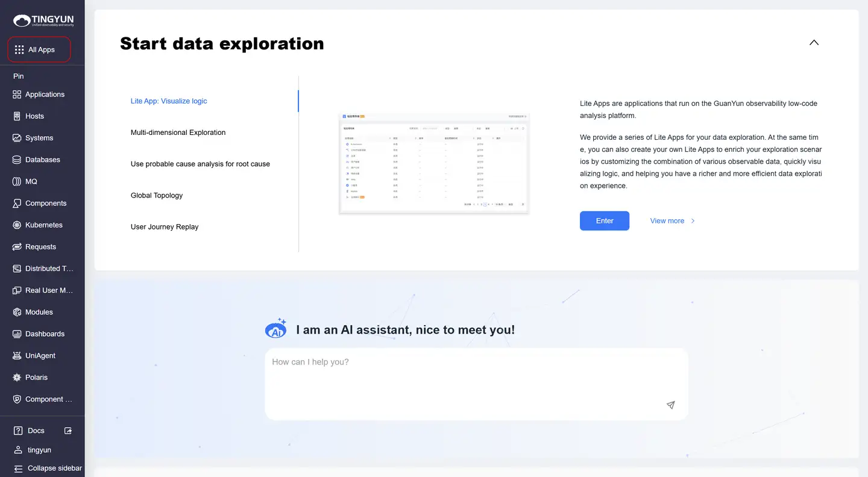Send message with paper plane icon
Viewport: 868px width, 477px height.
click(670, 405)
